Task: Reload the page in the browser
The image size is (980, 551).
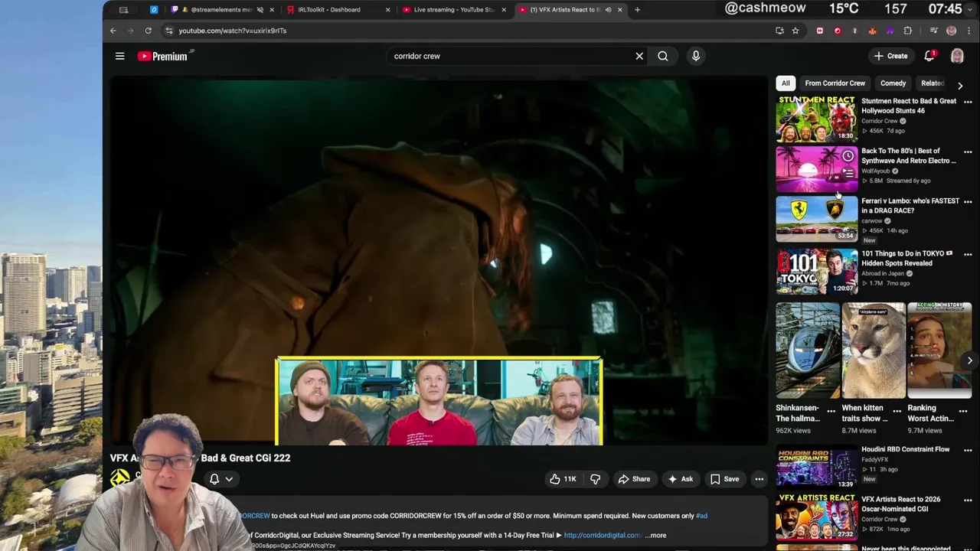Action: point(149,31)
